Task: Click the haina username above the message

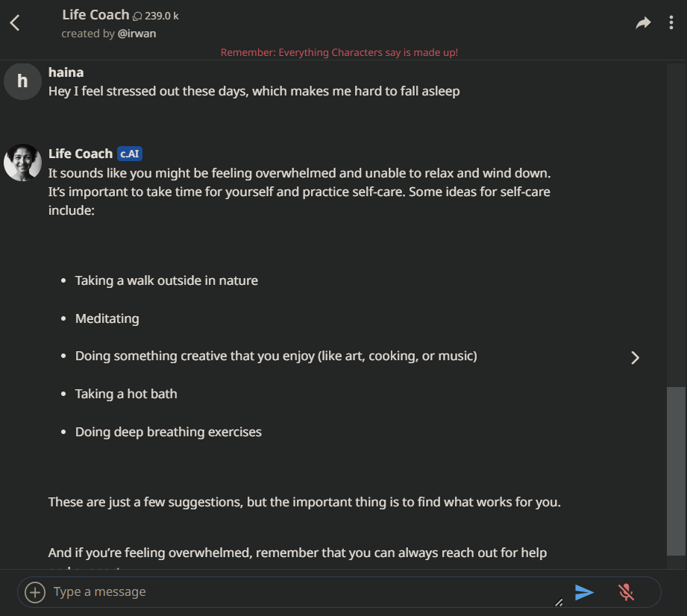Action: click(x=66, y=72)
